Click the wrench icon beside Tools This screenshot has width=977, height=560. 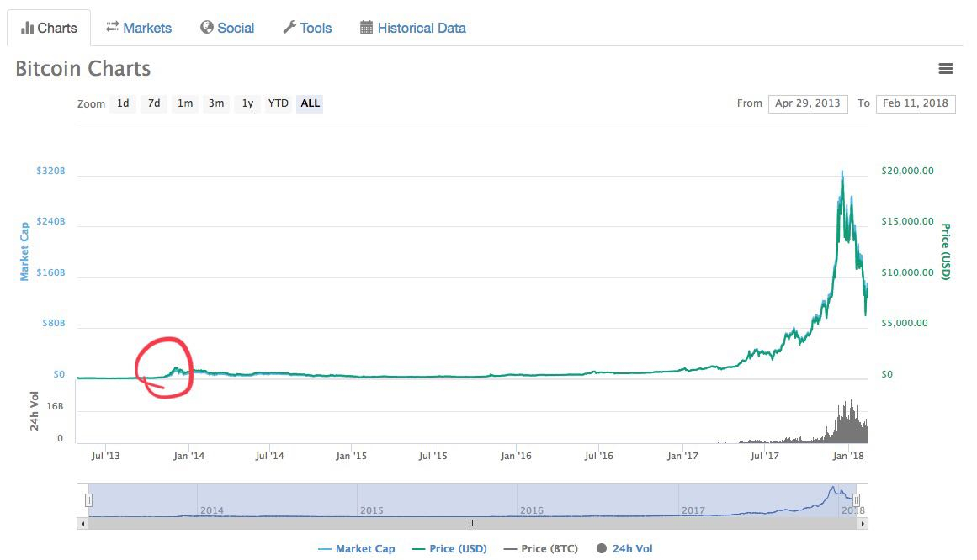[x=289, y=28]
